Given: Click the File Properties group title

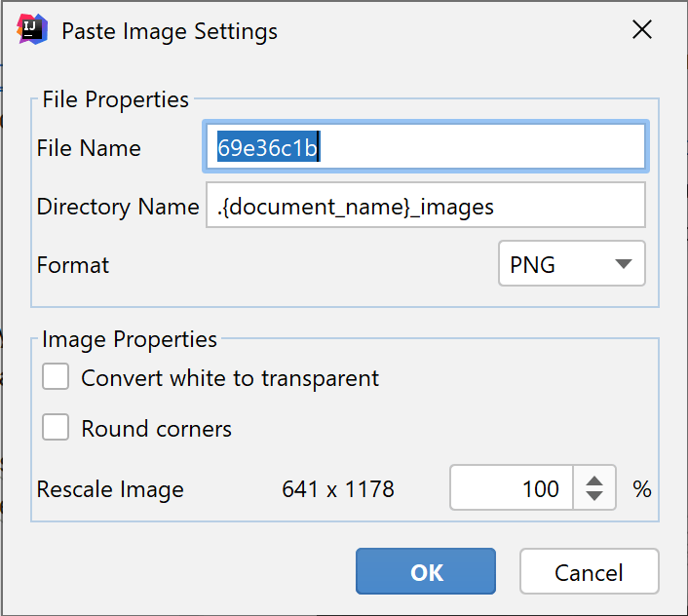Looking at the screenshot, I should tap(115, 99).
